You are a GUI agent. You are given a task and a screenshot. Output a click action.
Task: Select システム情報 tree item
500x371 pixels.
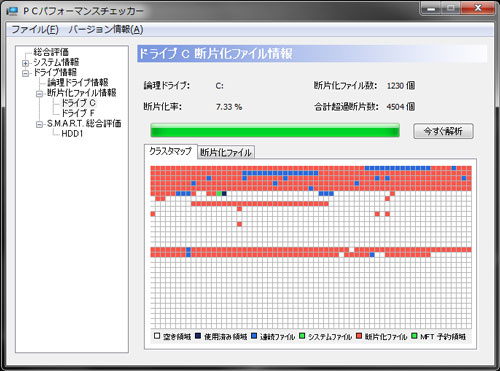pyautogui.click(x=56, y=62)
